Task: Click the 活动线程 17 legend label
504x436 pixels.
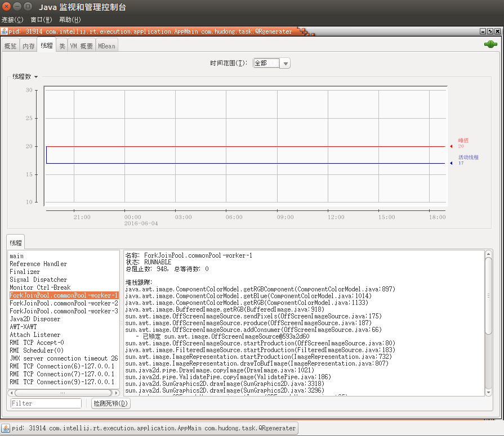Action: (x=468, y=160)
